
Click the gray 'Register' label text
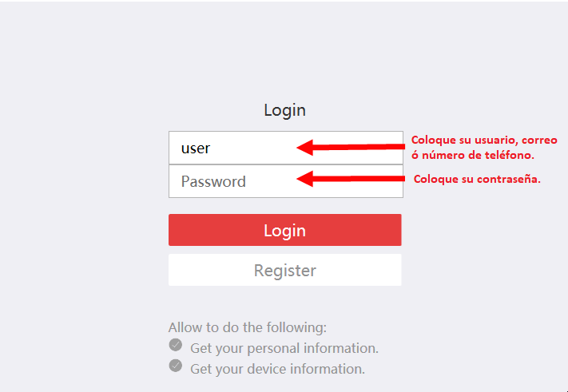(x=284, y=271)
